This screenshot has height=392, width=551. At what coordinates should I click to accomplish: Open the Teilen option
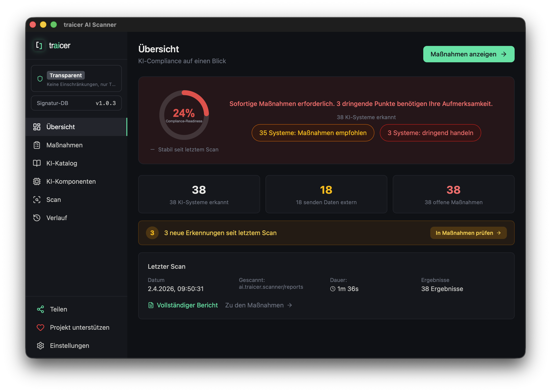(76, 309)
